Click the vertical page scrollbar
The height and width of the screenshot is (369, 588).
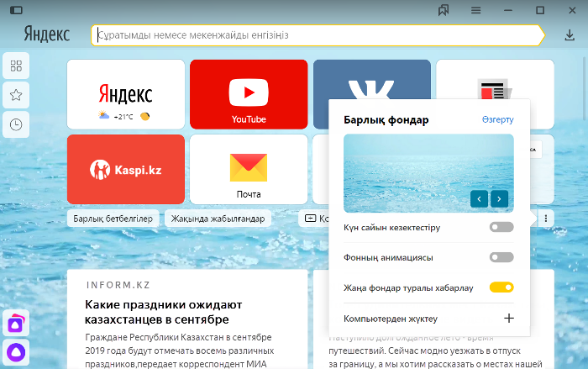click(585, 89)
